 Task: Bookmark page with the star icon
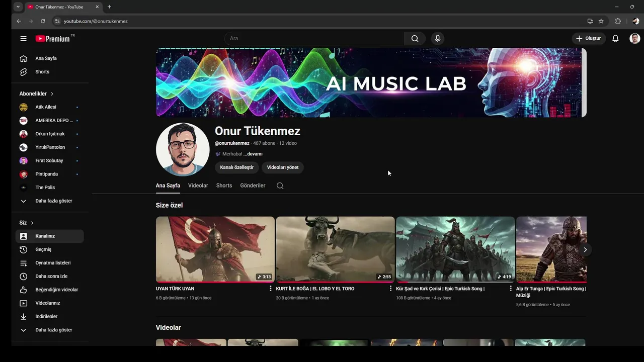601,21
